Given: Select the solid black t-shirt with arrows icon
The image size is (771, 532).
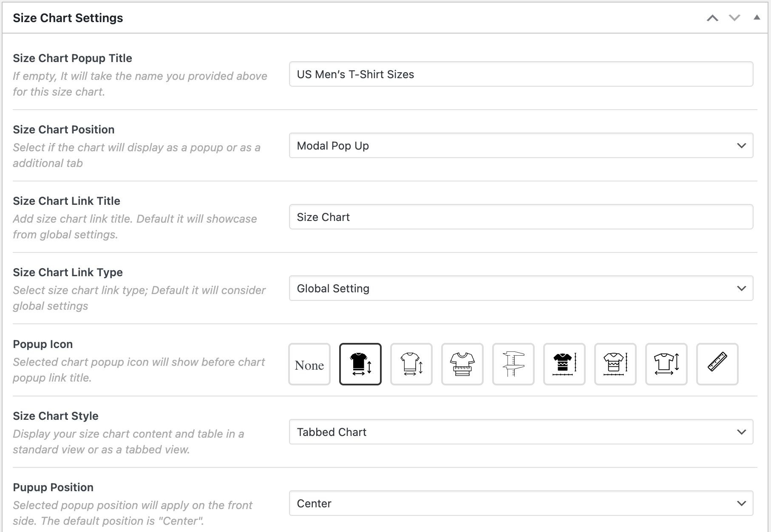Looking at the screenshot, I should click(x=360, y=364).
